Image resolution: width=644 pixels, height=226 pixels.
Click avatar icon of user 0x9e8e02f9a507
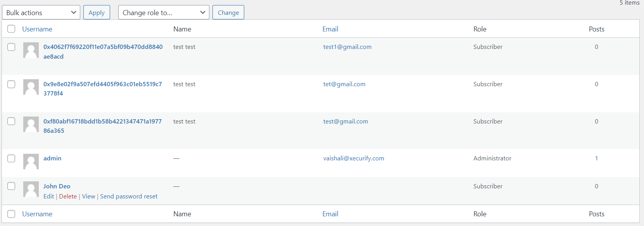[x=31, y=87]
